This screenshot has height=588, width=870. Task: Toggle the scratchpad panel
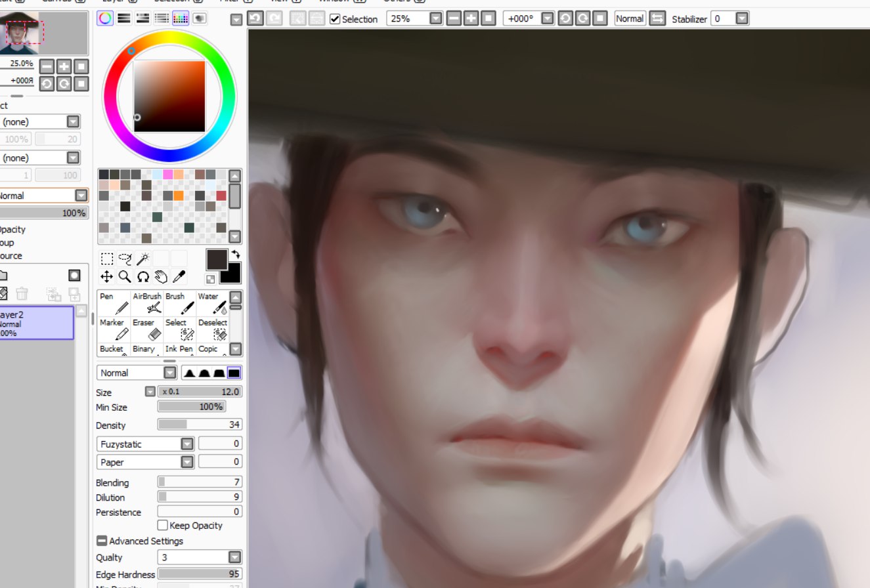pos(200,18)
